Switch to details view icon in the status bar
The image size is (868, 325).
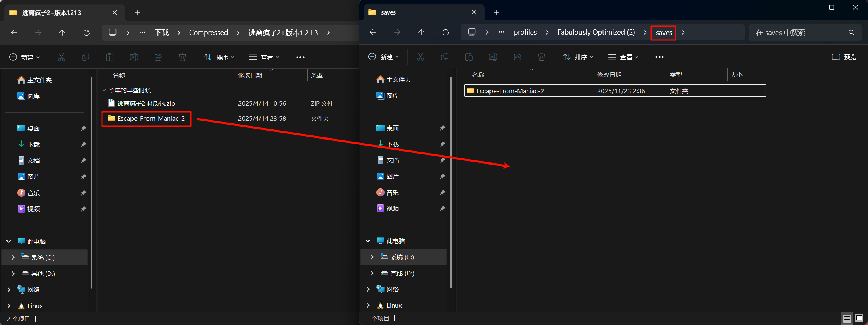point(847,319)
